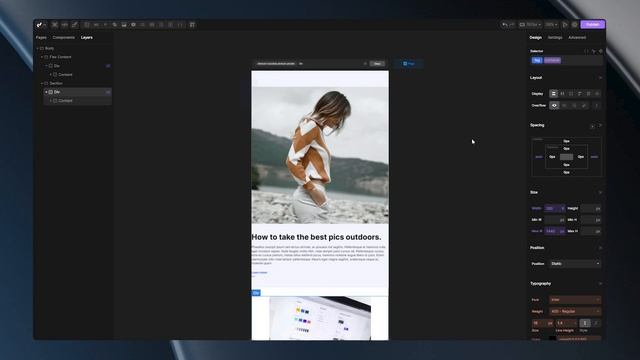640x360 pixels.
Task: Open the viewport width dropdown
Action: coord(530,25)
